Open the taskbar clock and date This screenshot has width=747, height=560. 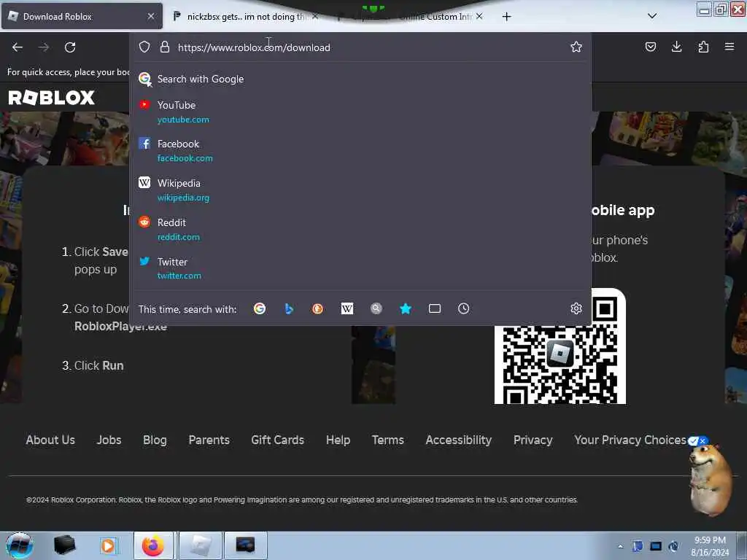click(710, 546)
